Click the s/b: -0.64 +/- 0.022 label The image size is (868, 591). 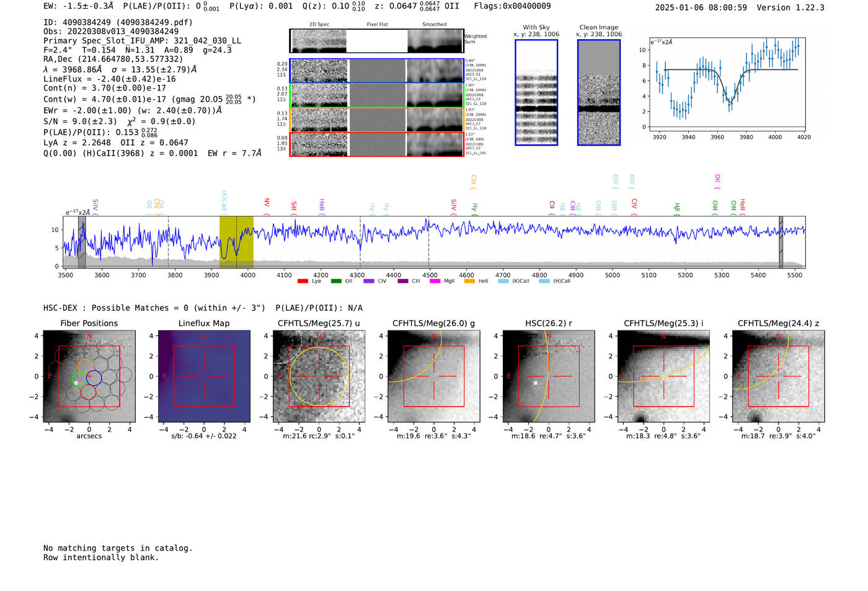204,436
